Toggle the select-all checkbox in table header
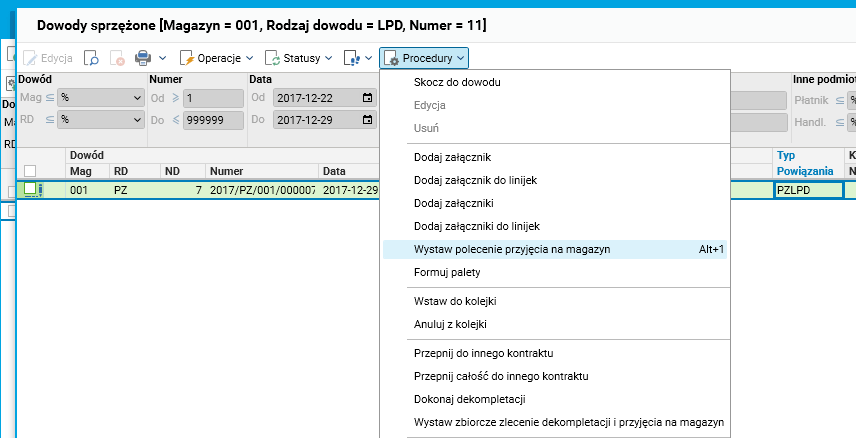This screenshot has width=856, height=438. pos(30,171)
